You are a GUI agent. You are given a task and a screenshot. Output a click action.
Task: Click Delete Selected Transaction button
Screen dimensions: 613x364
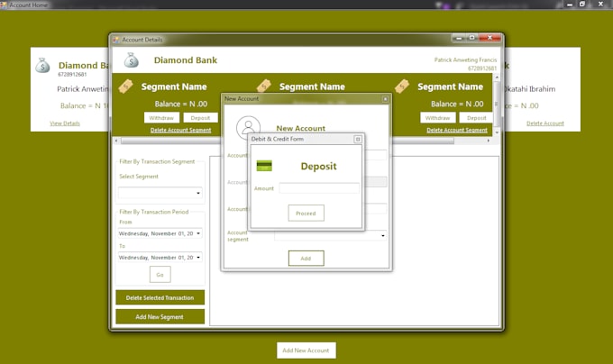point(160,297)
